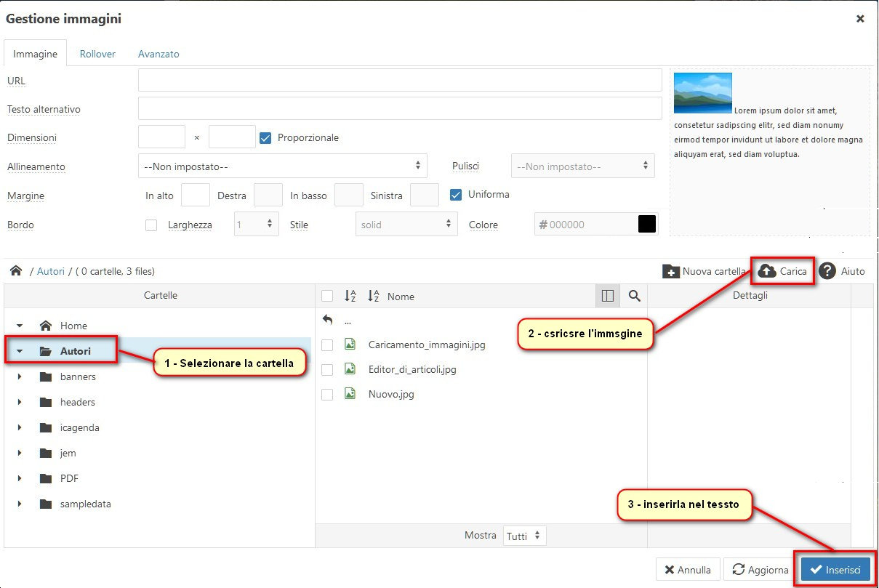Switch to the Rollover tab
The width and height of the screenshot is (879, 588).
pyautogui.click(x=97, y=54)
